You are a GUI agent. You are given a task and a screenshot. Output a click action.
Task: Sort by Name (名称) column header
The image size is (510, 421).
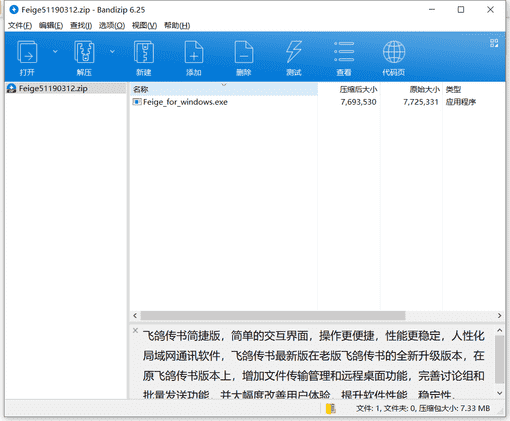point(224,89)
